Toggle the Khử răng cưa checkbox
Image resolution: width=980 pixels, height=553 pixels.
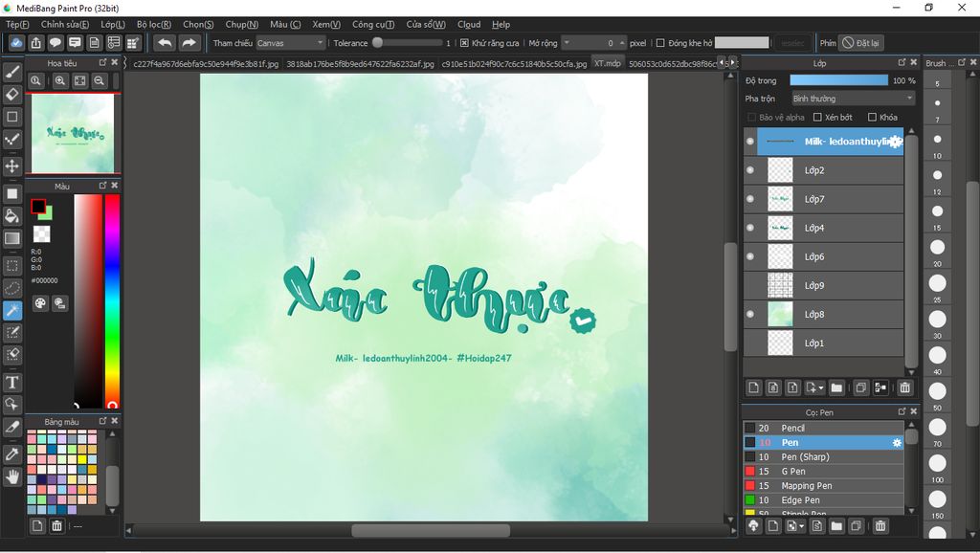click(x=464, y=43)
